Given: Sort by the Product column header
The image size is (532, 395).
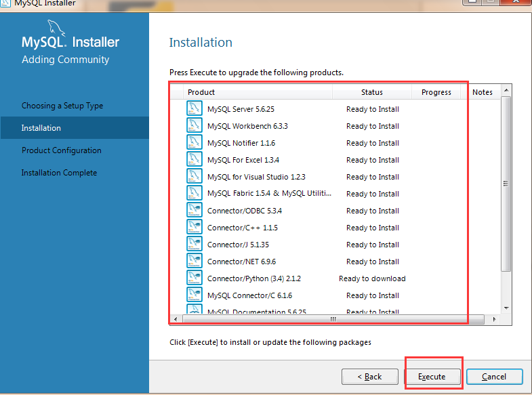Looking at the screenshot, I should [x=258, y=92].
